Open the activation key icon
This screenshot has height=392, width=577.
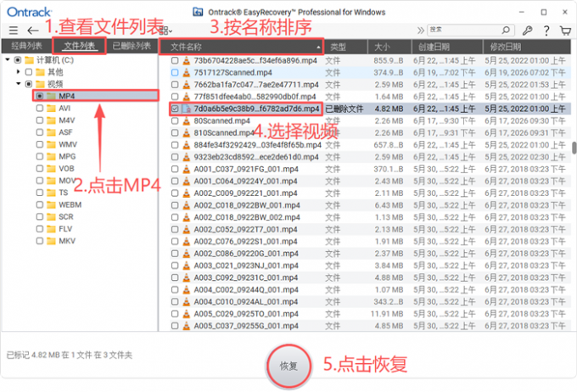click(x=527, y=31)
